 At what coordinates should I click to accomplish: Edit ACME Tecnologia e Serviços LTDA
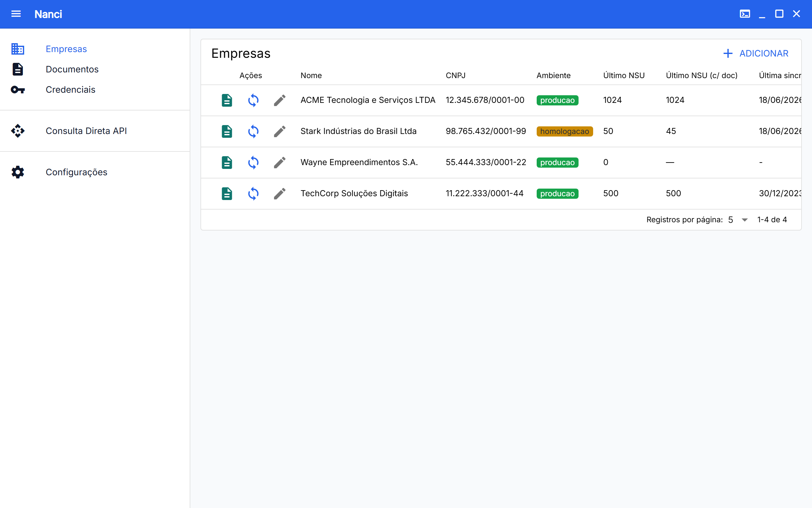point(279,100)
